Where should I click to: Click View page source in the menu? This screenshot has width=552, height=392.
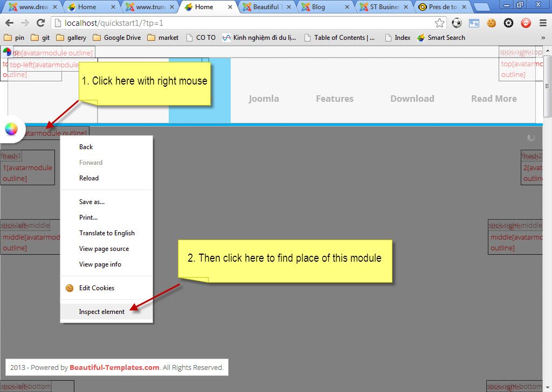[104, 248]
